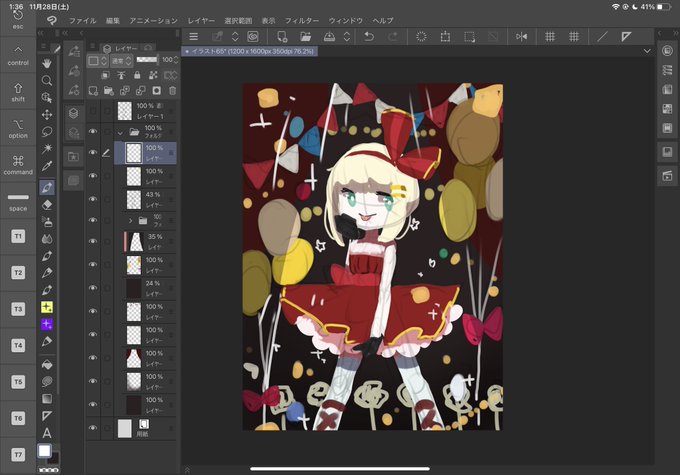Click the New Layer Folder icon
This screenshot has height=475, width=680.
click(x=108, y=91)
